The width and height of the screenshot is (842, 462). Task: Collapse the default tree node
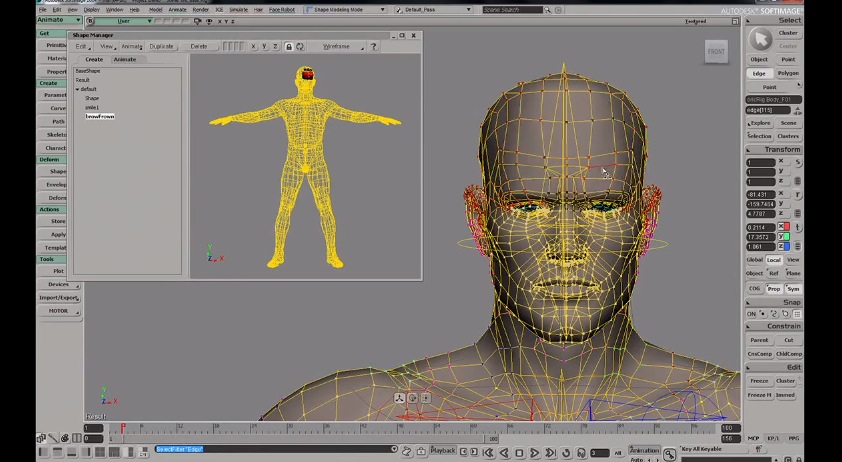[x=77, y=89]
